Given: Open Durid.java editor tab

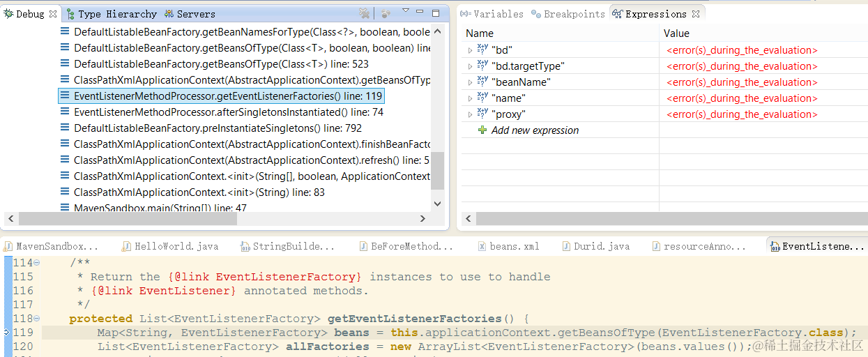Looking at the screenshot, I should pyautogui.click(x=595, y=246).
